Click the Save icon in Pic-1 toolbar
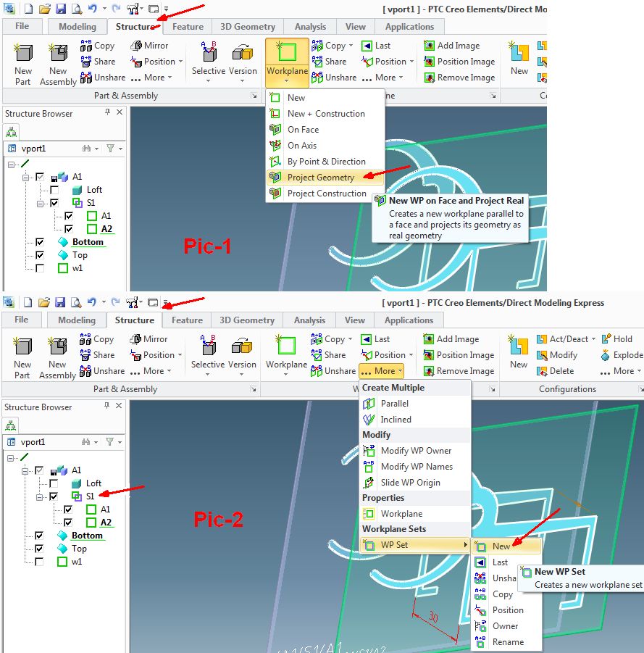 (61, 9)
